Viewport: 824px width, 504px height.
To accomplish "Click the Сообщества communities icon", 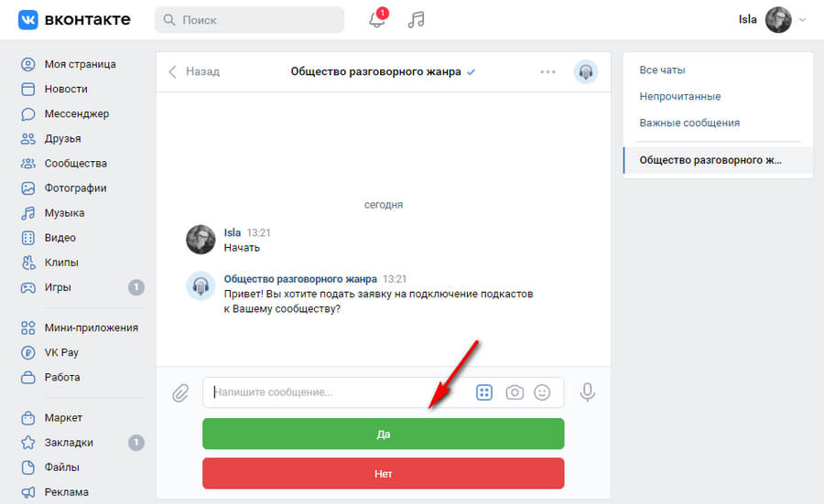I will [27, 164].
